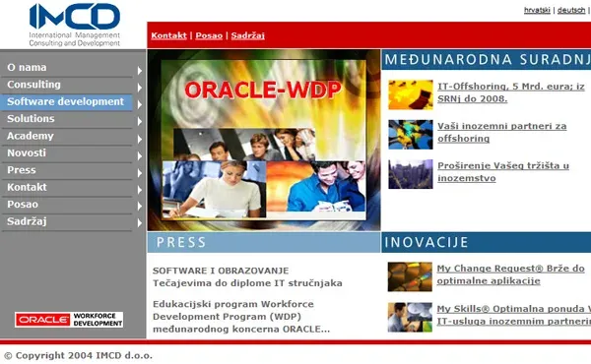
Task: Open Proširenje Vašeg tržišta u inozemstvo link
Action: point(503,171)
